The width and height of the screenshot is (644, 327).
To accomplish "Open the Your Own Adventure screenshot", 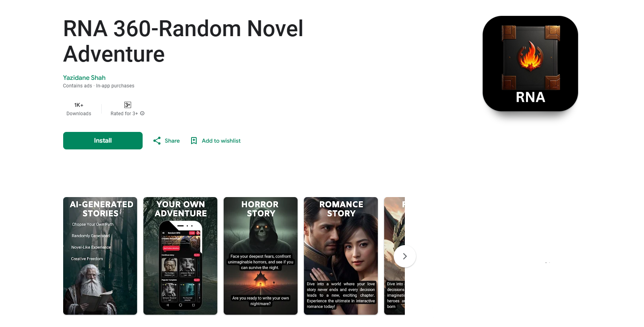I will [180, 256].
